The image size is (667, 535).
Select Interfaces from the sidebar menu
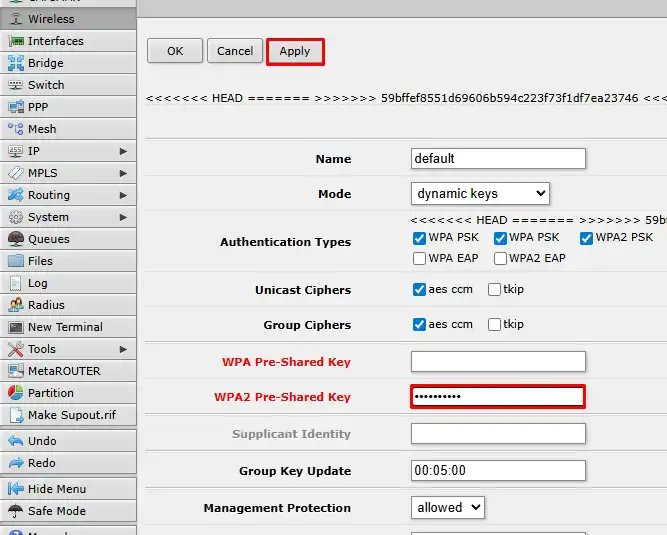pos(55,41)
